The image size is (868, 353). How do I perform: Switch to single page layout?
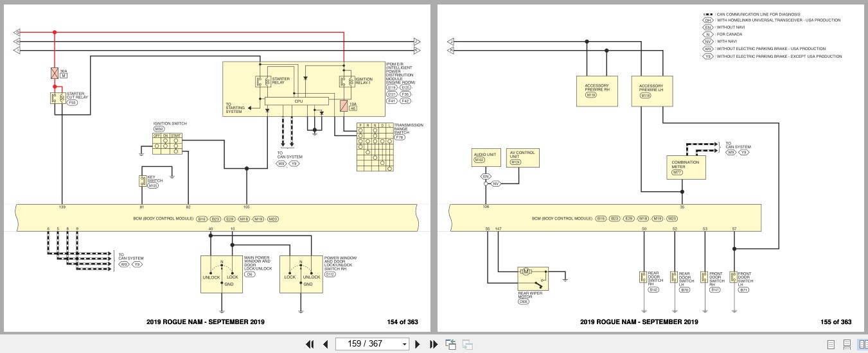pos(831,344)
